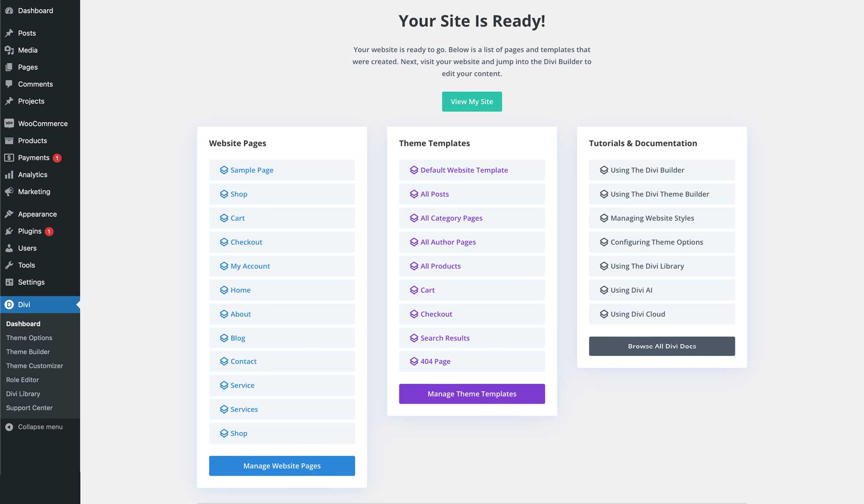
Task: Select Divi Library in the sidebar
Action: (x=23, y=394)
